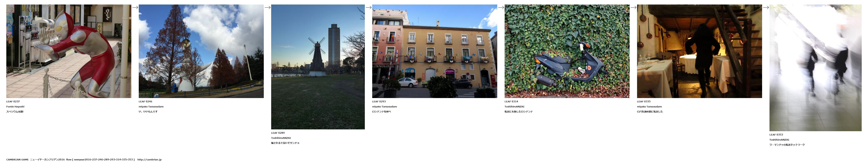Click the arrow between LEAF 0335 and 0353
This screenshot has height=164, width=868.
(x=766, y=7)
